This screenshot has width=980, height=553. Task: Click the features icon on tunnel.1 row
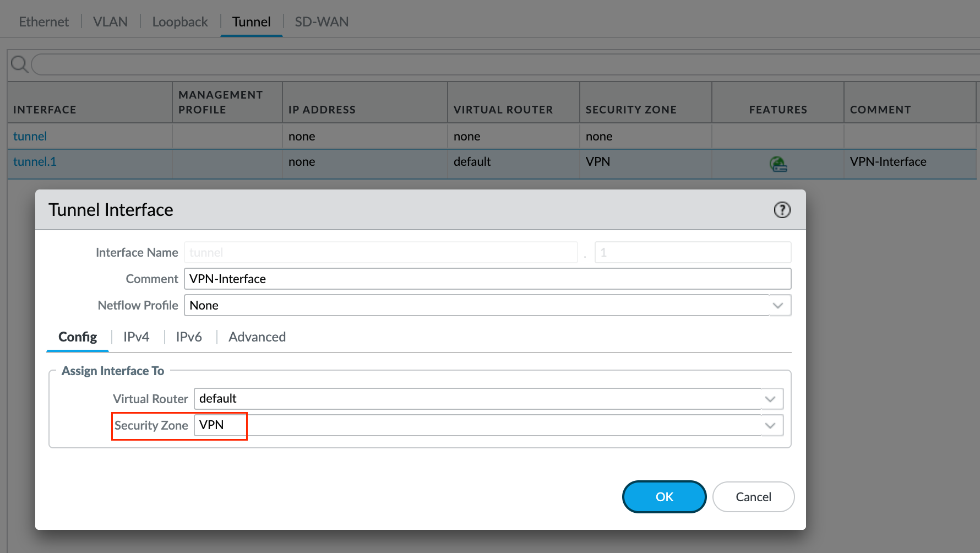tap(777, 164)
